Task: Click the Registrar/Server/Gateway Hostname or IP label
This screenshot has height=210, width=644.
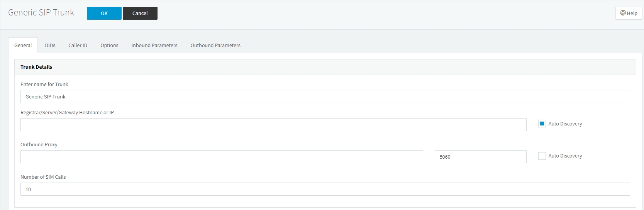Action: pyautogui.click(x=67, y=113)
